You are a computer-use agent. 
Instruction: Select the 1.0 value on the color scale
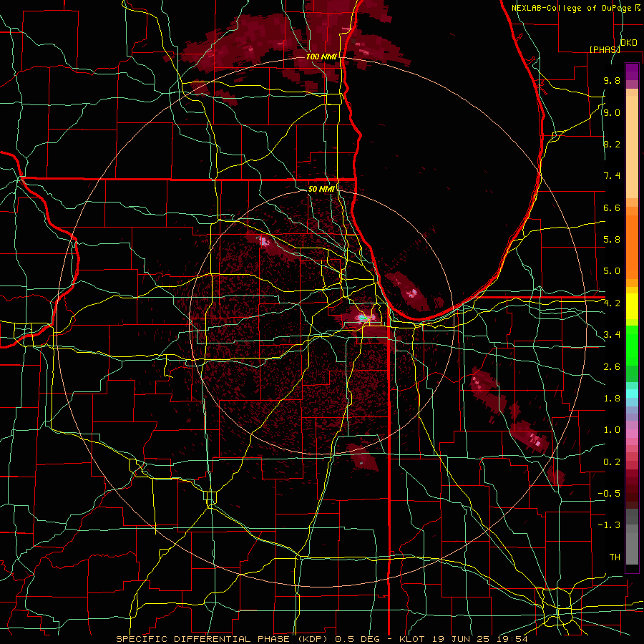pyautogui.click(x=612, y=430)
